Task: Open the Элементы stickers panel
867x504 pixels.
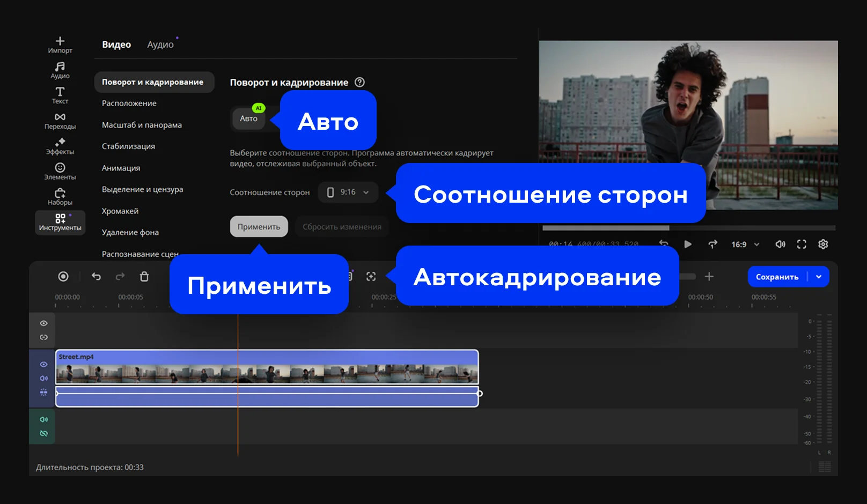Action: [60, 172]
